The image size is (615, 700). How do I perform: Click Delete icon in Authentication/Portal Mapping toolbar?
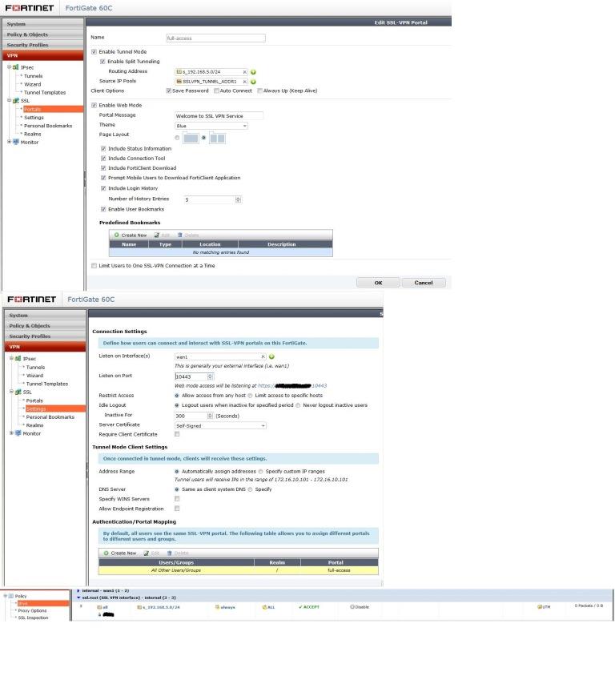tap(170, 553)
